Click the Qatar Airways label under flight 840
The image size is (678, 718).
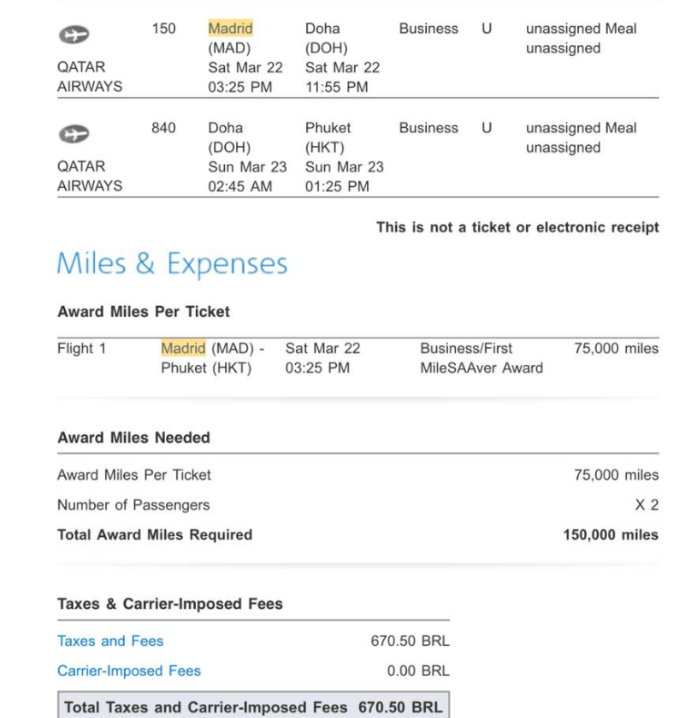click(90, 176)
